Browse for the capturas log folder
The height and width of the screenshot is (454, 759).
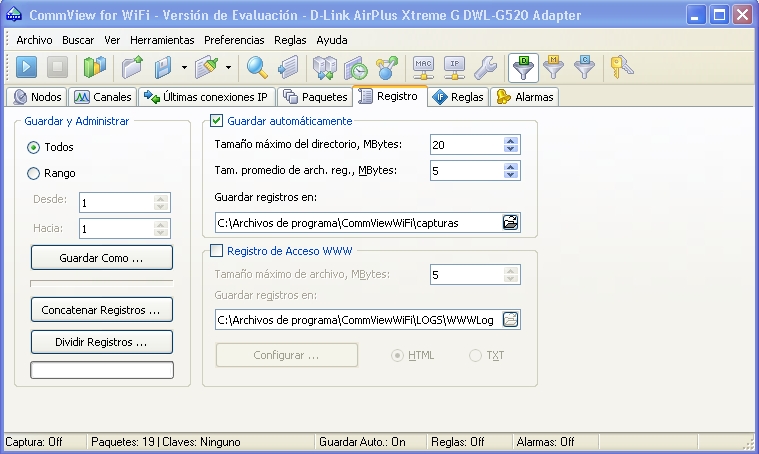point(511,223)
